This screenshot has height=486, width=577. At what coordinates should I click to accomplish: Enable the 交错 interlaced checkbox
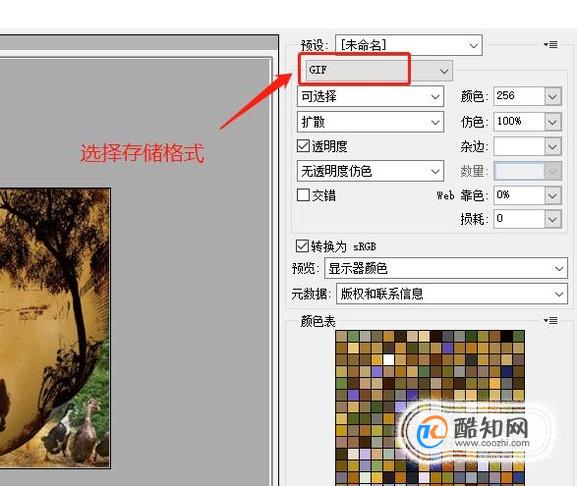pyautogui.click(x=303, y=195)
